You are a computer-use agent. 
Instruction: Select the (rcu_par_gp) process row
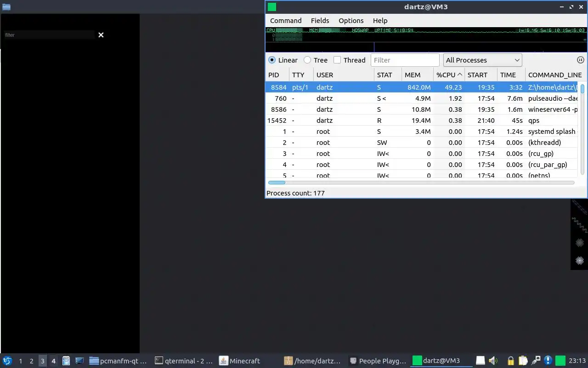point(422,164)
